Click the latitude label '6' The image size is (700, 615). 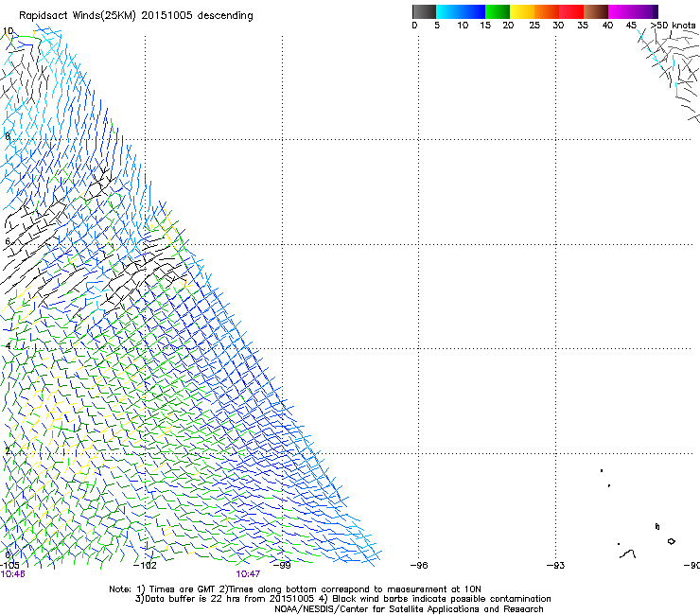[x=8, y=241]
